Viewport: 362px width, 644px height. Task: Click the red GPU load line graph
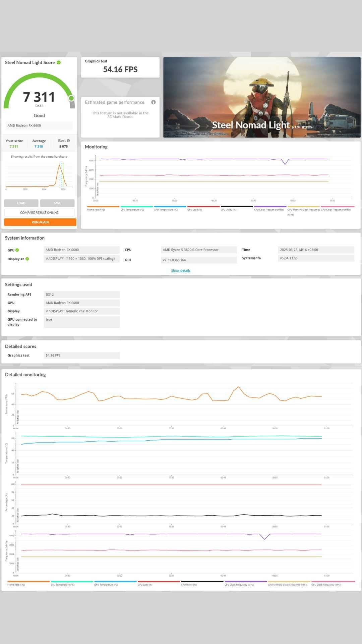click(171, 485)
